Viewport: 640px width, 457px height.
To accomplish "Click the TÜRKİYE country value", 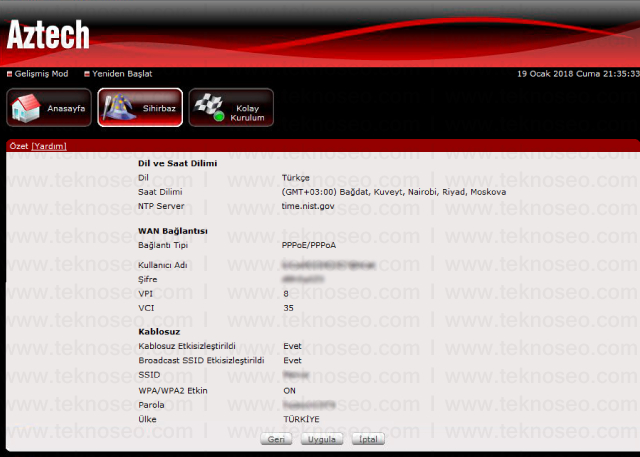I will click(302, 419).
